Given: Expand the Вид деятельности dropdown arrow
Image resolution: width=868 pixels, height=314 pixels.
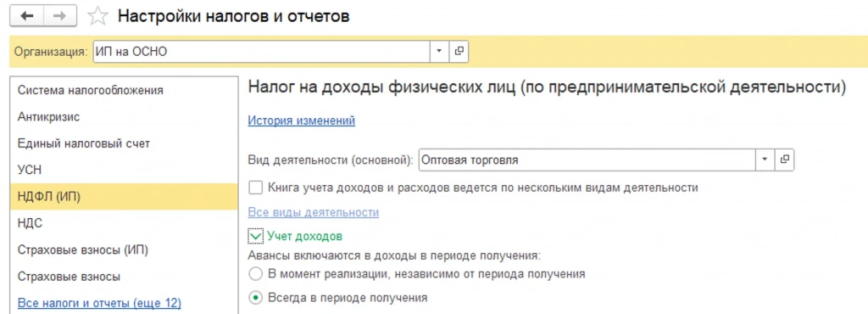Looking at the screenshot, I should click(765, 160).
